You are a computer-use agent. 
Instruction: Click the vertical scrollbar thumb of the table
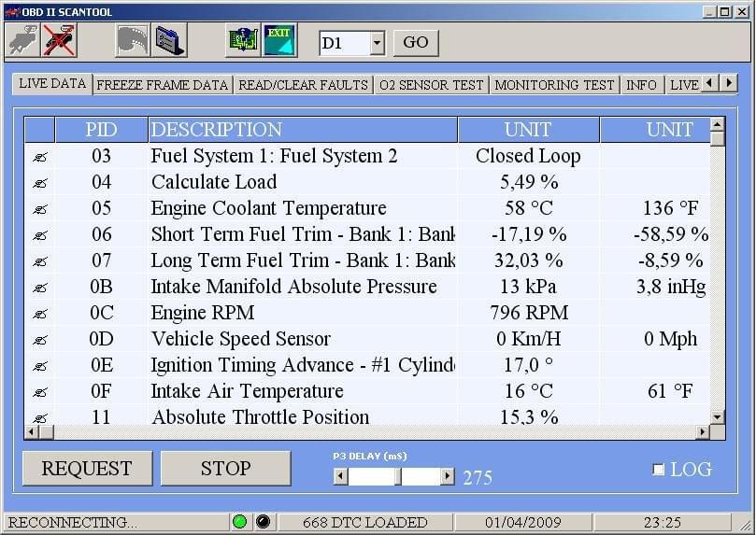[x=718, y=138]
